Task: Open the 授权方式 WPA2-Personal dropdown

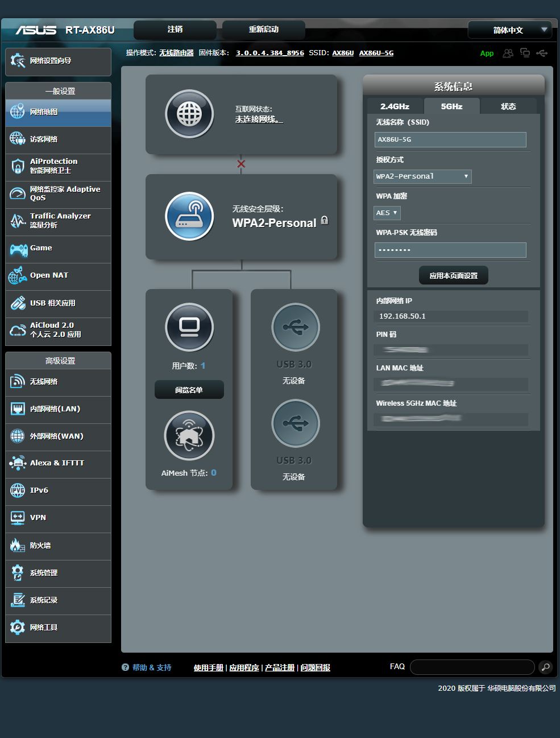Action: [422, 176]
